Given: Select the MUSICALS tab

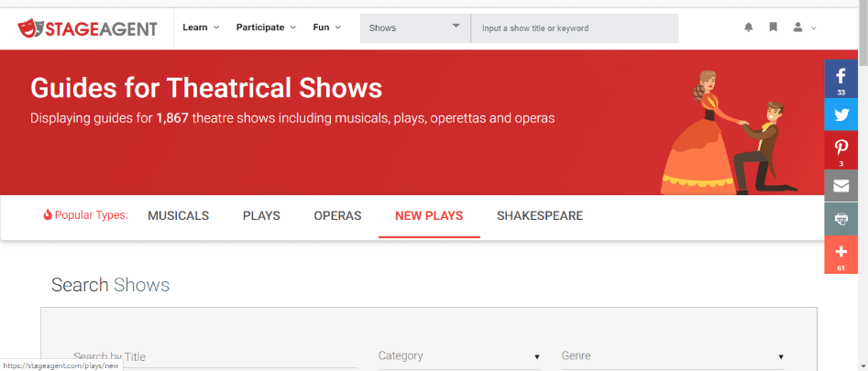Looking at the screenshot, I should pos(178,215).
